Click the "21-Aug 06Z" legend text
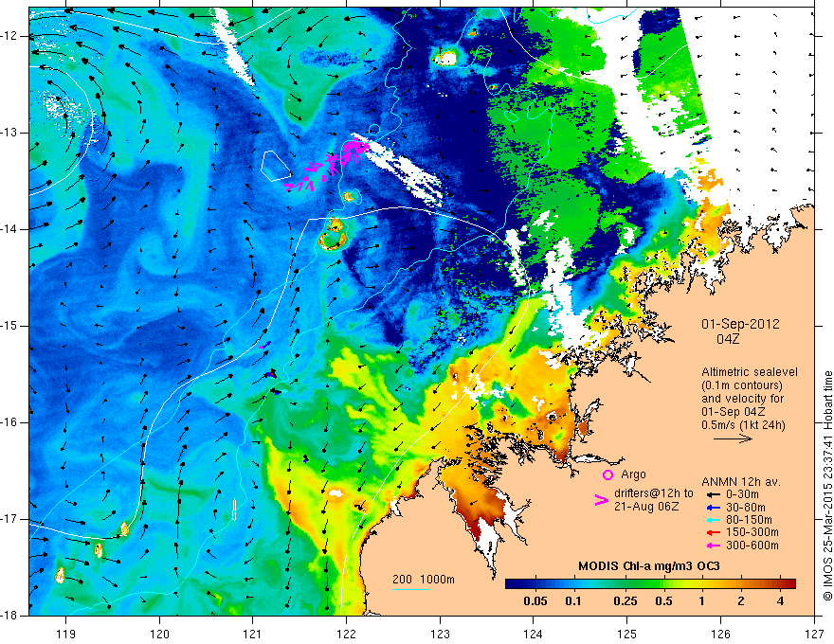 click(646, 507)
